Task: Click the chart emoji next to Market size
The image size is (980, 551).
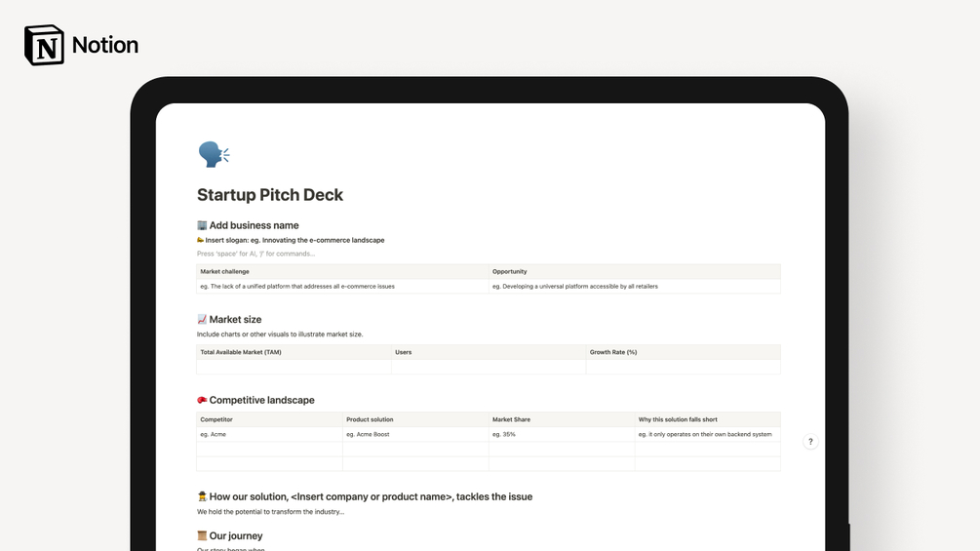Action: [202, 320]
